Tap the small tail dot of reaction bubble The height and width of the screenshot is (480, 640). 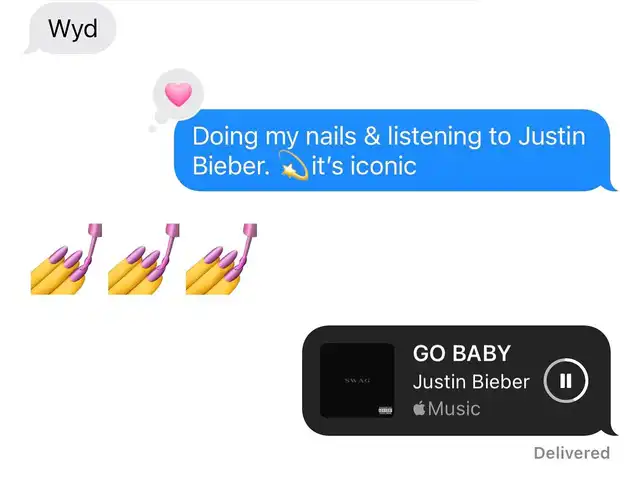[x=152, y=129]
